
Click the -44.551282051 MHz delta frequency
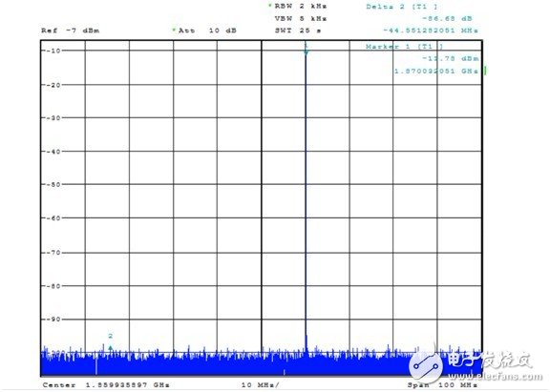pyautogui.click(x=431, y=31)
